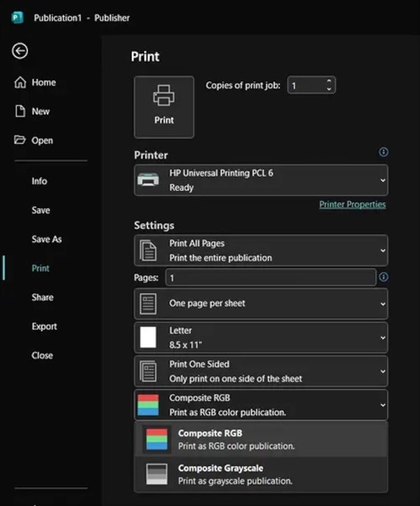Expand the HP Universal Printing PCL 6 dropdown

(261, 180)
